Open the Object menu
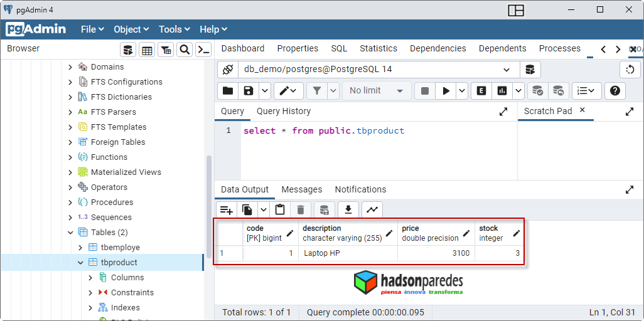Image resolution: width=644 pixels, height=321 pixels. [131, 29]
